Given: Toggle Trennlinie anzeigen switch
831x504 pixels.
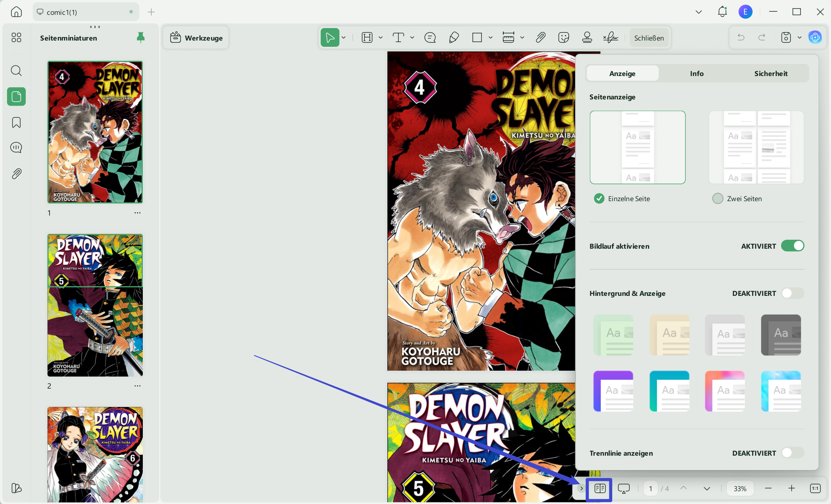Looking at the screenshot, I should (793, 453).
